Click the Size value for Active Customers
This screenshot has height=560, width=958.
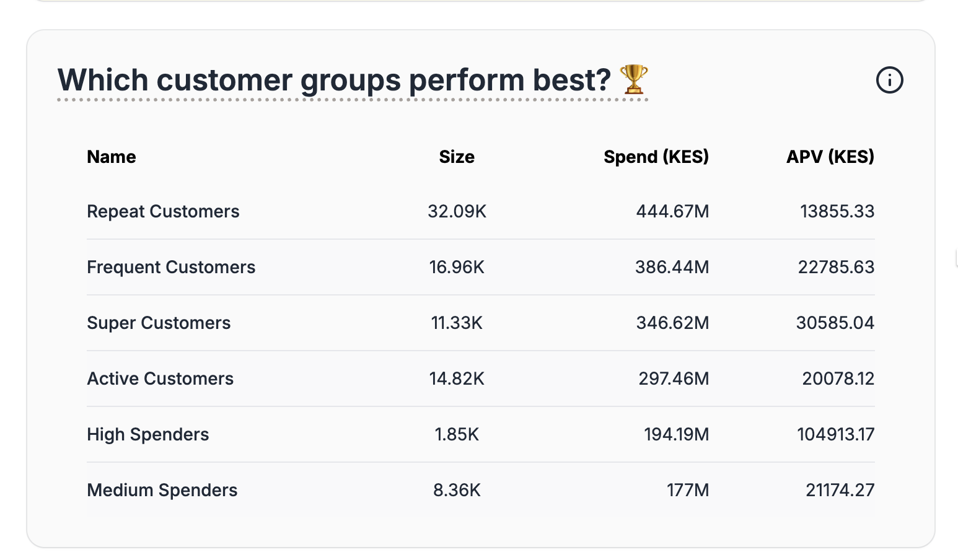pyautogui.click(x=456, y=378)
